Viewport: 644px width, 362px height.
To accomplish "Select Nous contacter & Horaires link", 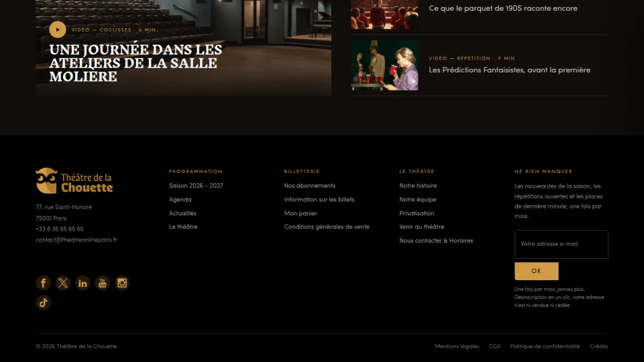I will point(436,241).
